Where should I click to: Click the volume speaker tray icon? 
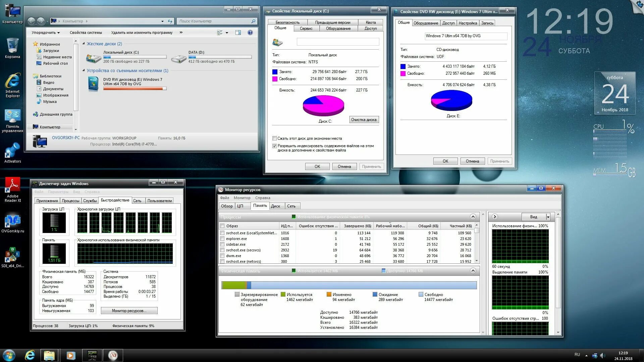(x=602, y=356)
